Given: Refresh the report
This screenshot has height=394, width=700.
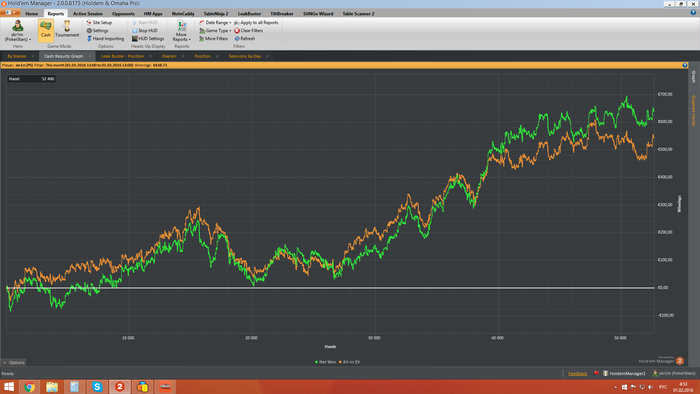Looking at the screenshot, I should point(245,38).
